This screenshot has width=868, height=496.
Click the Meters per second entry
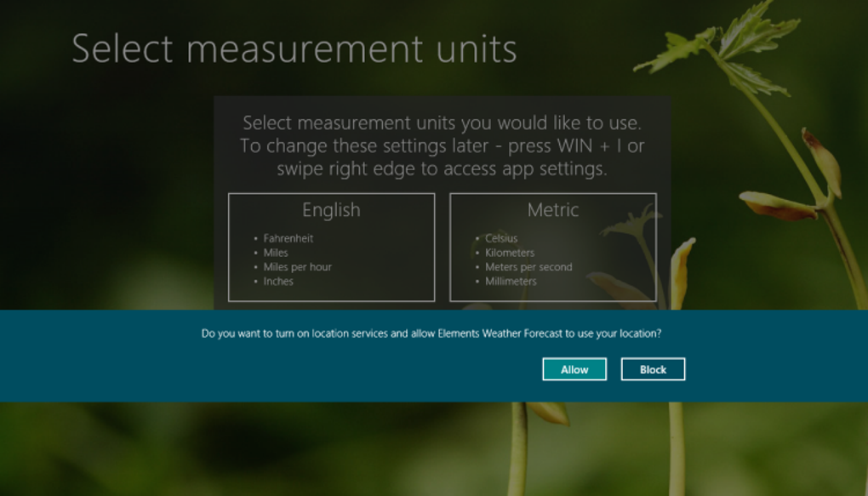tap(528, 267)
